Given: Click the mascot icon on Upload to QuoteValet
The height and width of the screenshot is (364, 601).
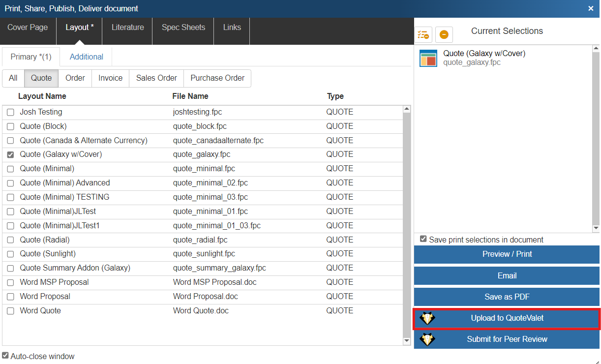Looking at the screenshot, I should click(427, 318).
